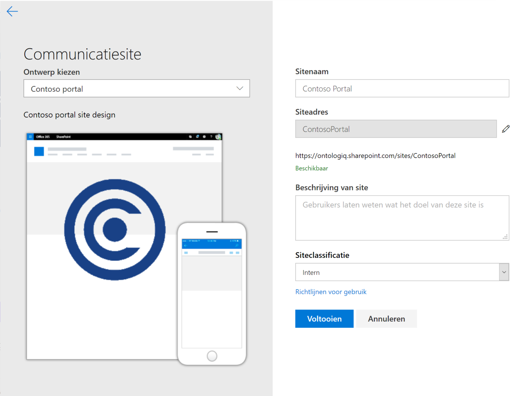Screen dimensions: 532x396
Task: Click the help question mark in preview
Action: (211, 137)
